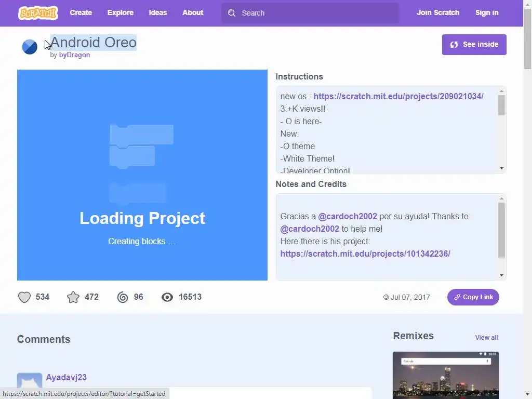Click Sign in
This screenshot has height=399, width=532.
pos(486,12)
